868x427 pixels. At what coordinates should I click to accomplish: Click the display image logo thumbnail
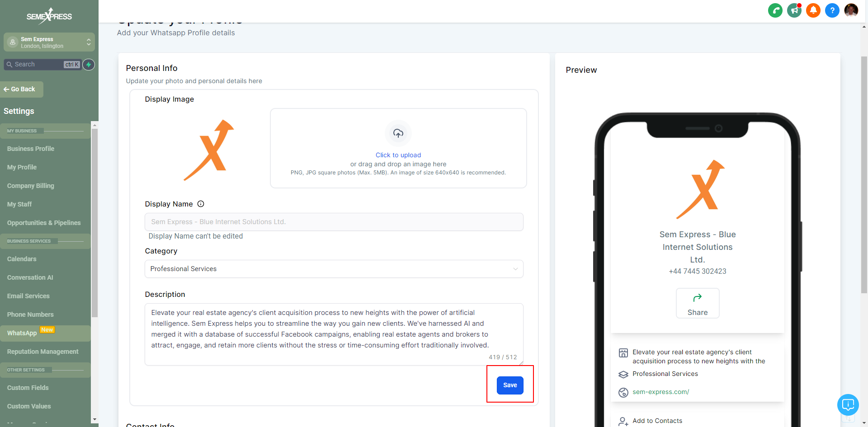[209, 150]
